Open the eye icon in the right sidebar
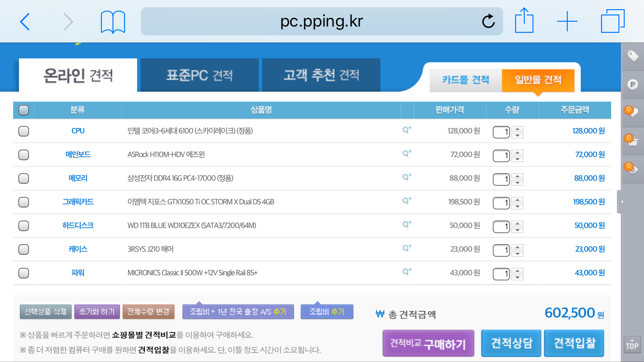Screen dimensions: 644x362 pyautogui.click(x=632, y=169)
